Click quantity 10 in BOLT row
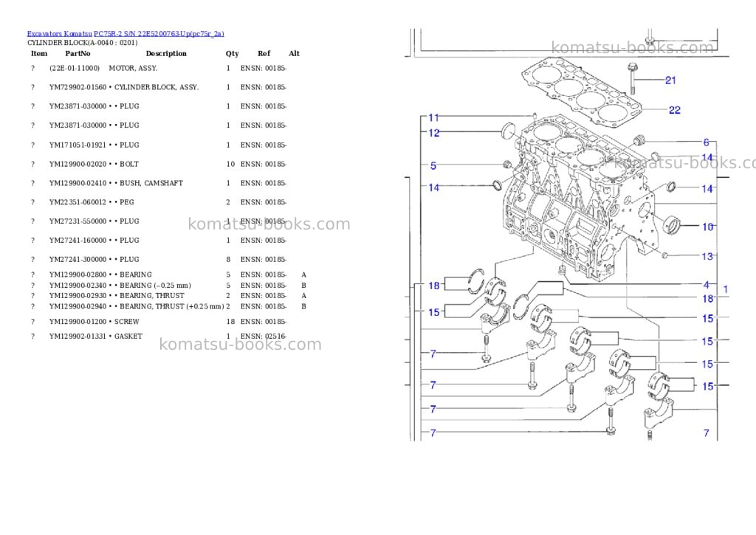 (x=230, y=165)
